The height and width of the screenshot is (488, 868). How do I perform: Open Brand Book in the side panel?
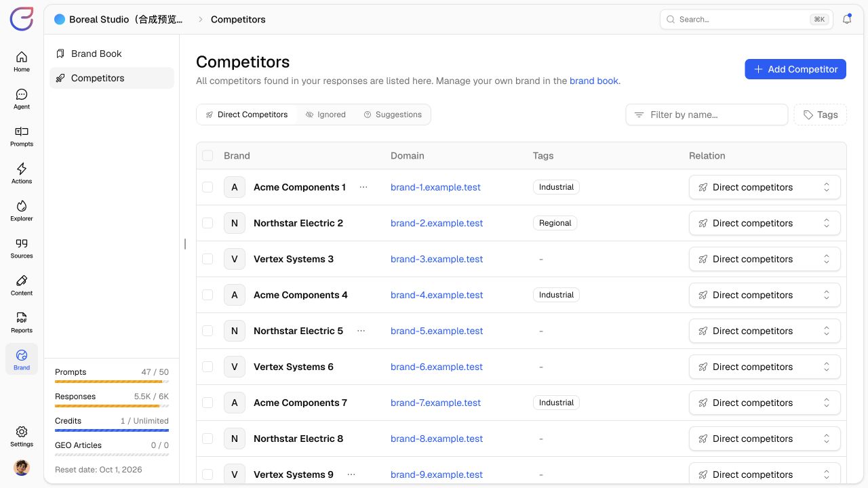112,54
